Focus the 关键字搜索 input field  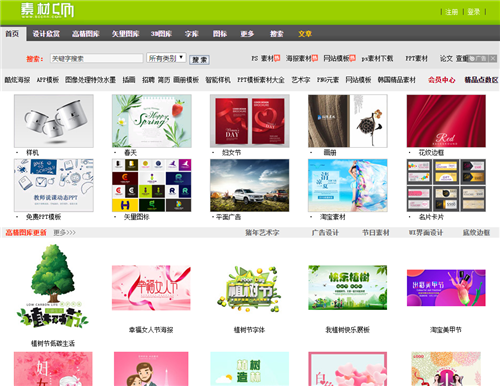(97, 58)
